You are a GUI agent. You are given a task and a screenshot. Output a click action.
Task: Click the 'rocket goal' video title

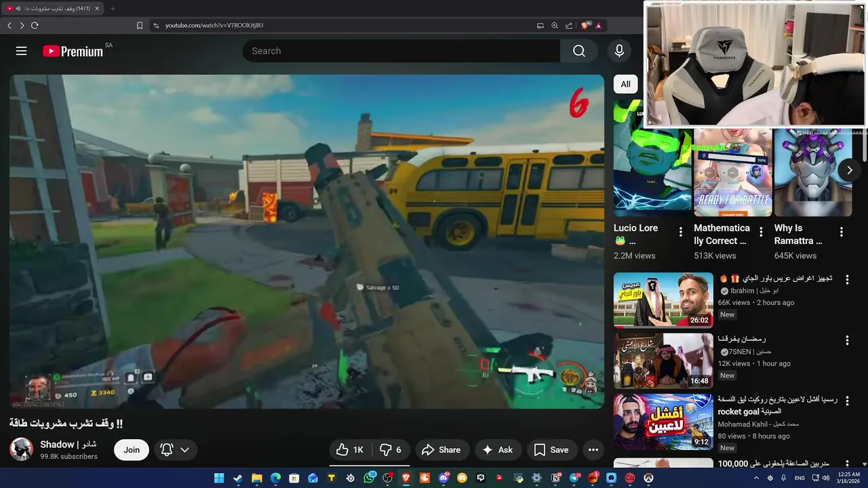tap(777, 405)
